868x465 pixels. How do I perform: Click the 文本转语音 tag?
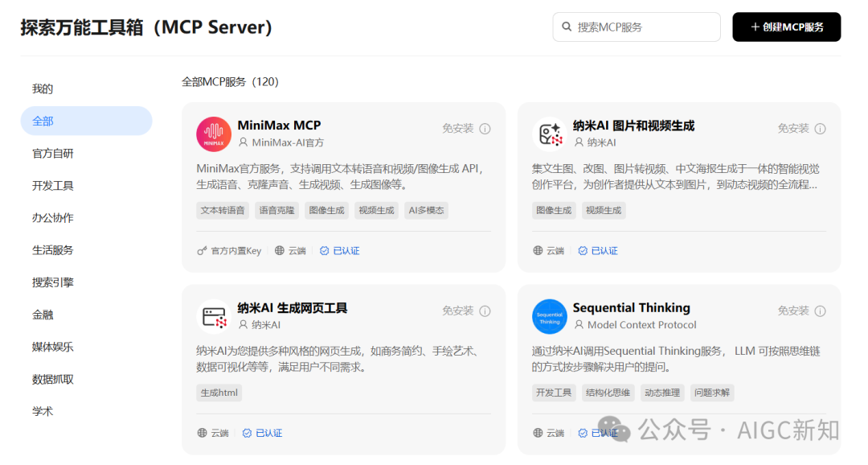(x=223, y=211)
